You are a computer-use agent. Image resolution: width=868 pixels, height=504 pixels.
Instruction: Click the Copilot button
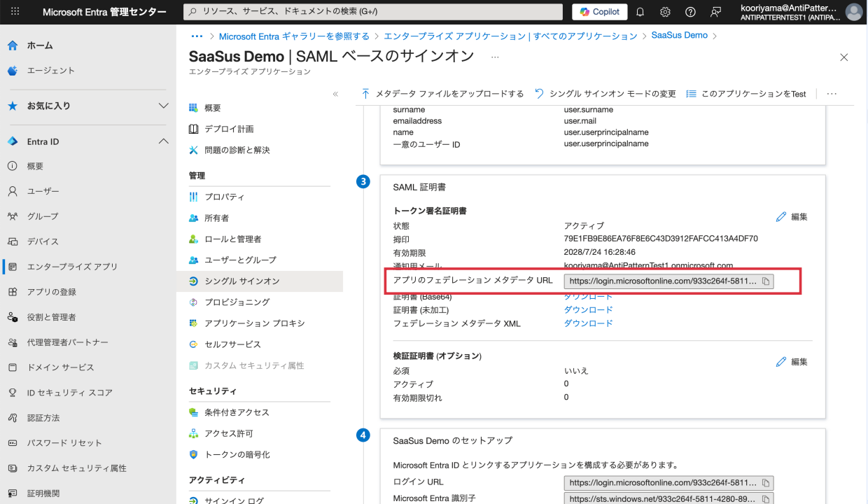coord(600,12)
